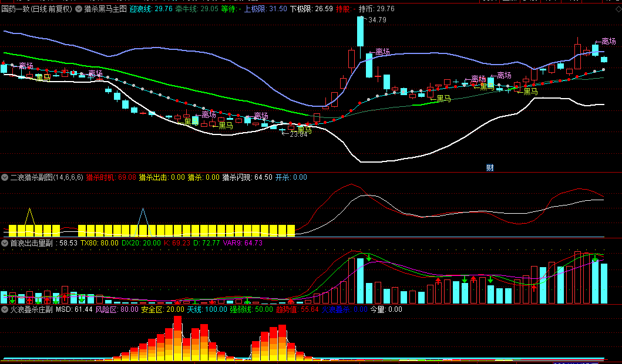This screenshot has width=622, height=364.
Task: Click the 安全区: 20.00 value
Action: click(163, 309)
